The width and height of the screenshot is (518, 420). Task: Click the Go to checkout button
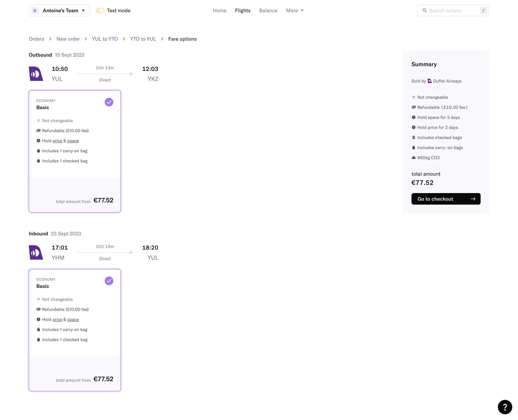(x=446, y=199)
